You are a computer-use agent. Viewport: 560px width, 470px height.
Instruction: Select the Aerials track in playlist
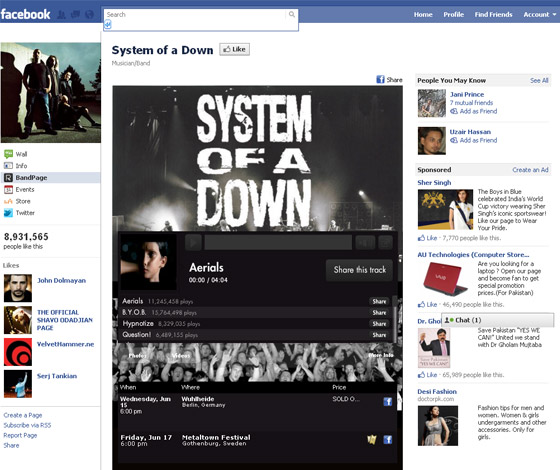coord(133,301)
